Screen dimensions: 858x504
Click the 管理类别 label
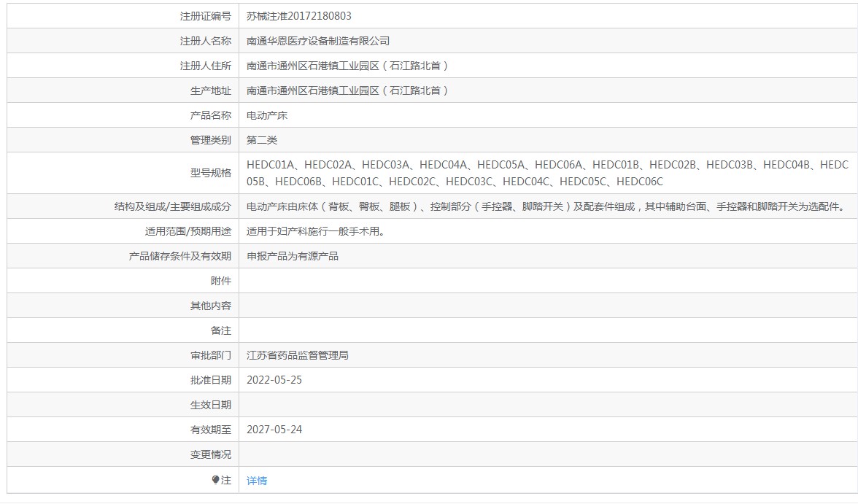211,140
